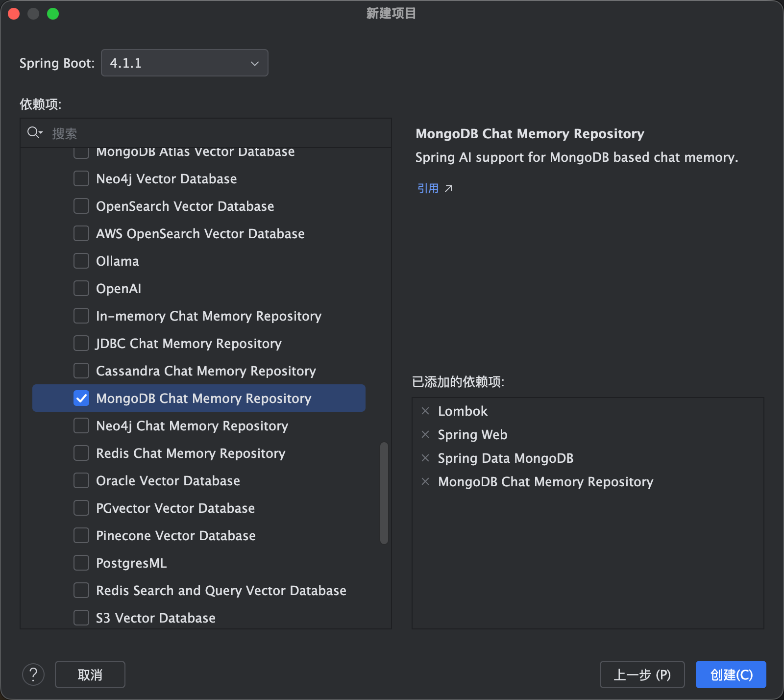Select the Pinecone Vector Database label
The image size is (784, 700).
pos(176,535)
